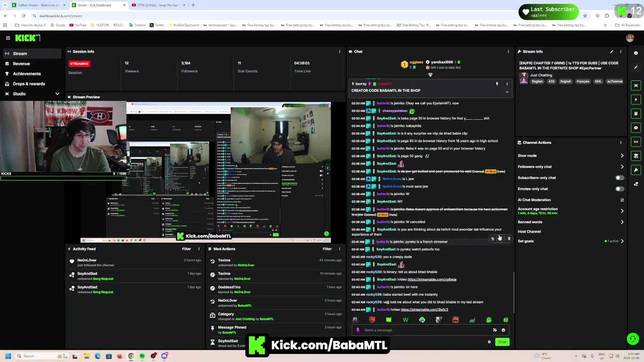Open Activity Feed filter
The width and height of the screenshot is (644, 362).
pos(187,249)
